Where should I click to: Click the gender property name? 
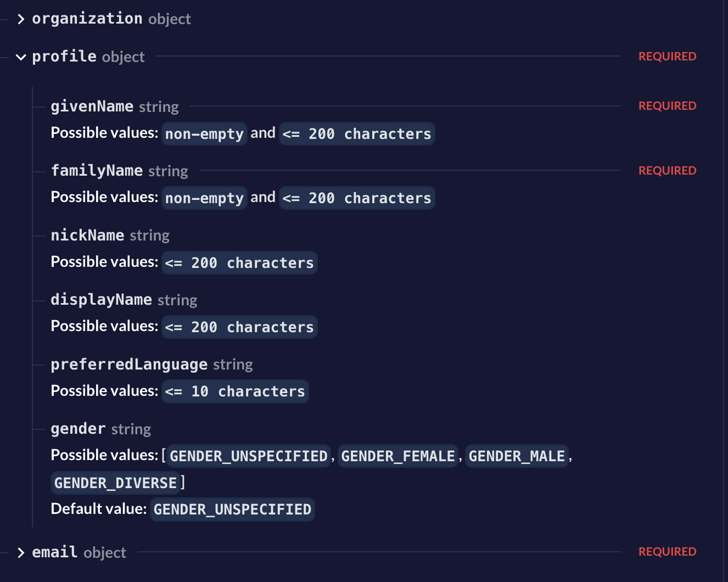coord(78,429)
